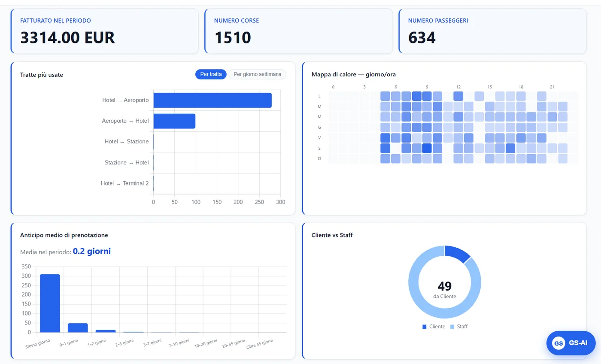Switch to Per giorno settimana view

click(257, 74)
